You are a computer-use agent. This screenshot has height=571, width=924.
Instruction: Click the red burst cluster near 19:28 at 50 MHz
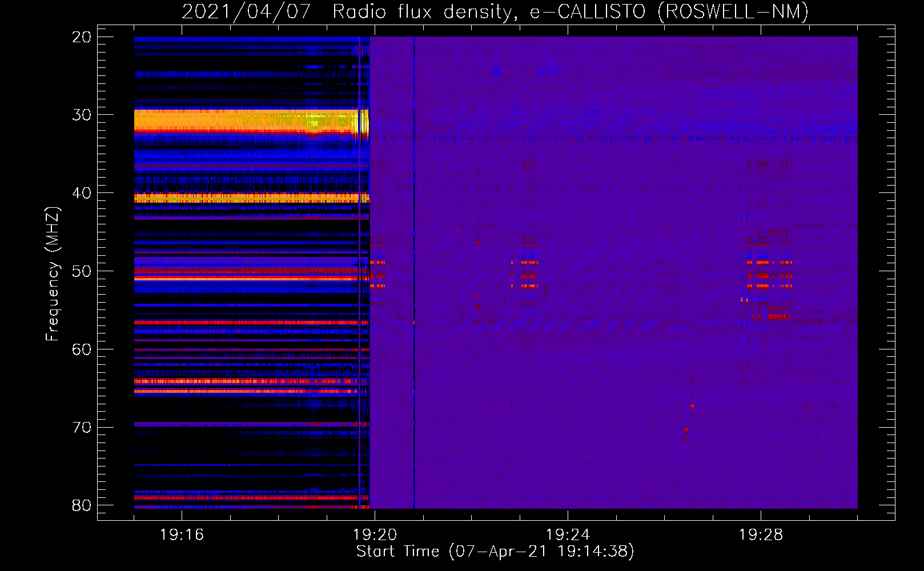pyautogui.click(x=769, y=274)
